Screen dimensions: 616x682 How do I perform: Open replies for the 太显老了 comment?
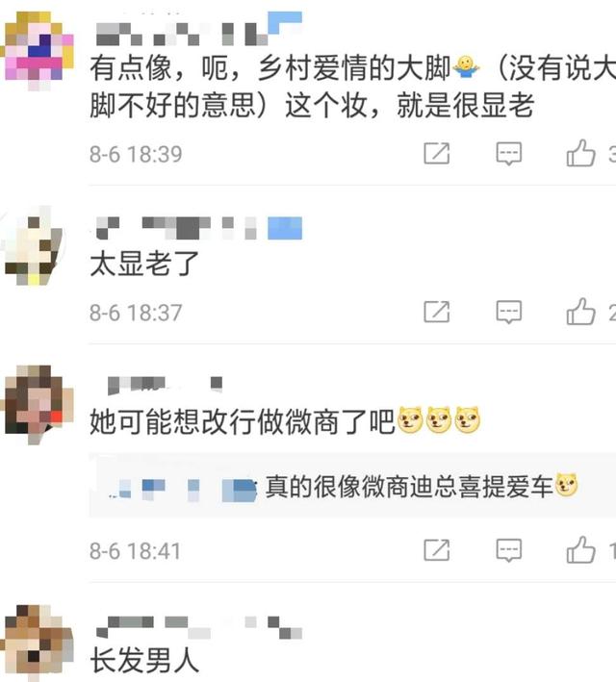click(509, 312)
